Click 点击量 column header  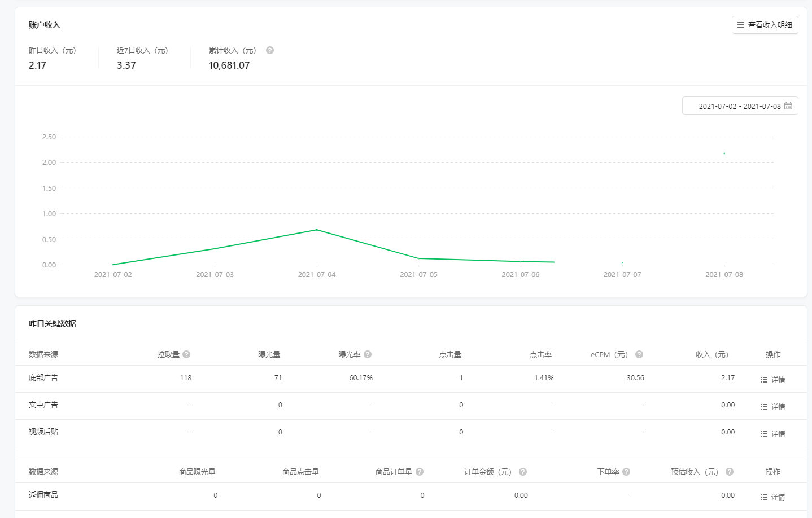(x=450, y=354)
